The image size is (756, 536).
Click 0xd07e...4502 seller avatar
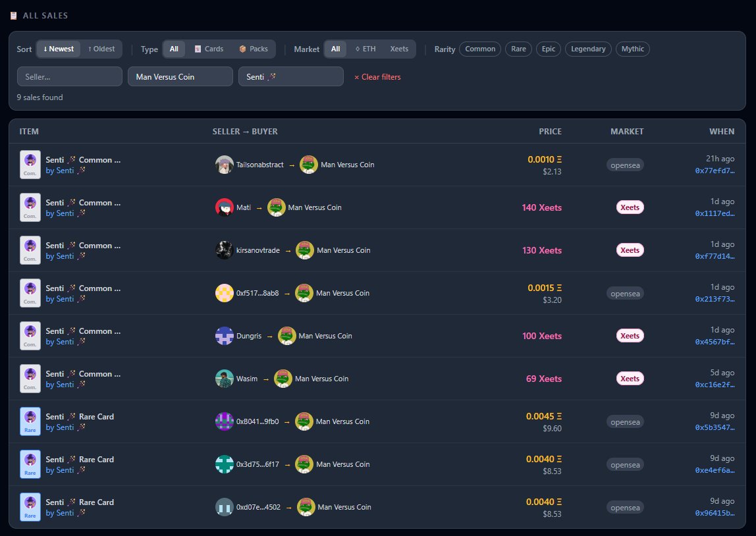click(224, 507)
